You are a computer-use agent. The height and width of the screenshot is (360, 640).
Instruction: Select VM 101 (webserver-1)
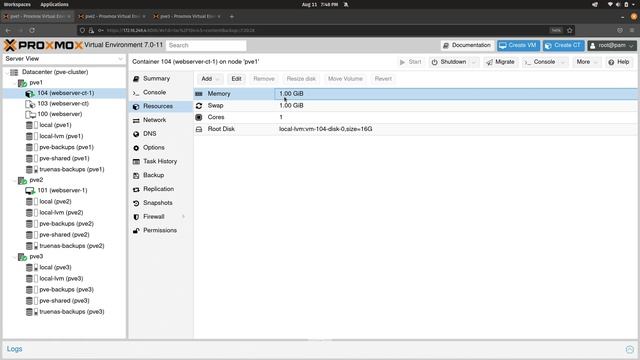tap(62, 191)
